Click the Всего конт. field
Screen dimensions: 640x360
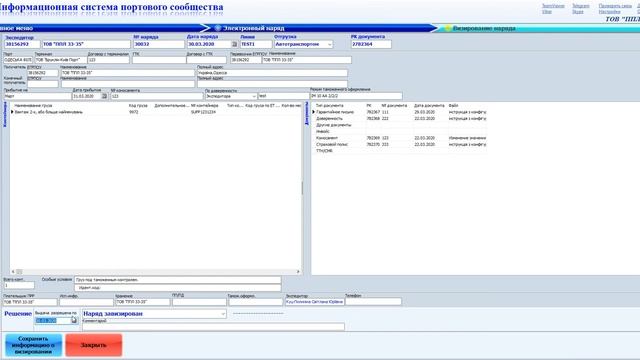[x=19, y=285]
